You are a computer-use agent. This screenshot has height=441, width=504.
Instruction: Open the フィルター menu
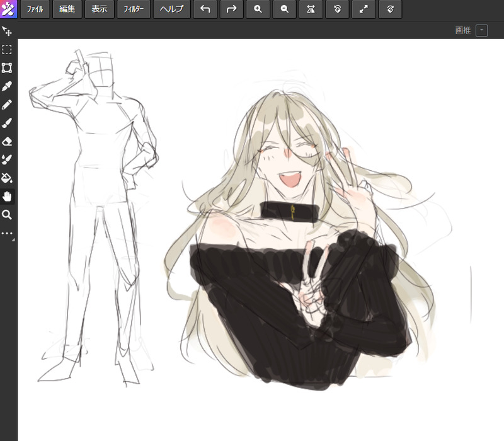[134, 9]
